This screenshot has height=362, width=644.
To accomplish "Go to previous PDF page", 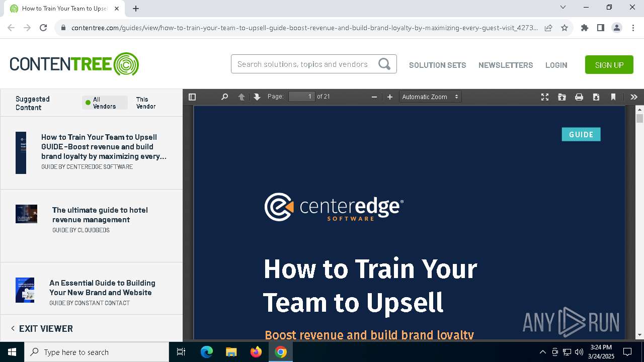I will (x=242, y=97).
